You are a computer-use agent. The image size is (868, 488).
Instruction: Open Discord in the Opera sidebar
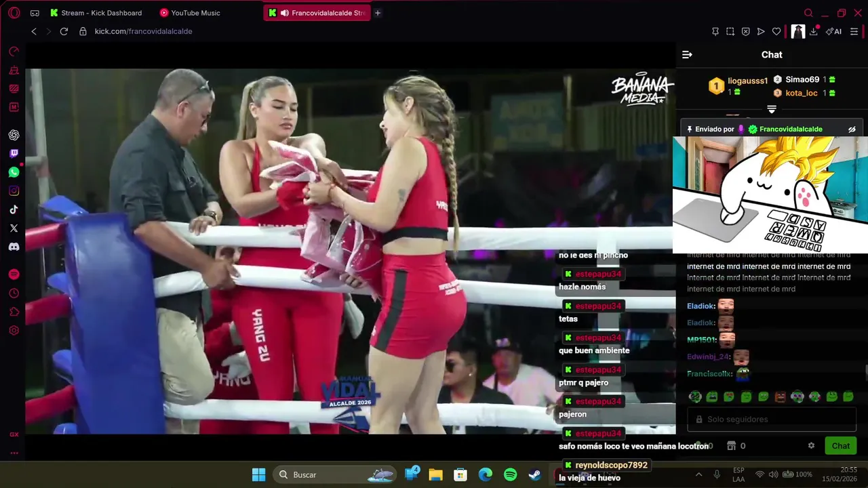pos(14,247)
